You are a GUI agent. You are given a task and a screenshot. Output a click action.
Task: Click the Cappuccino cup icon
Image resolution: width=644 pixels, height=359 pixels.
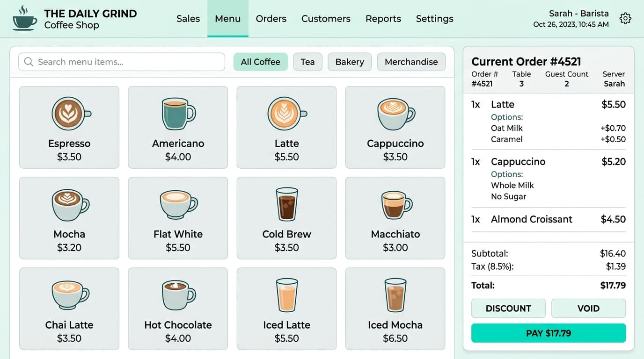[x=396, y=114]
